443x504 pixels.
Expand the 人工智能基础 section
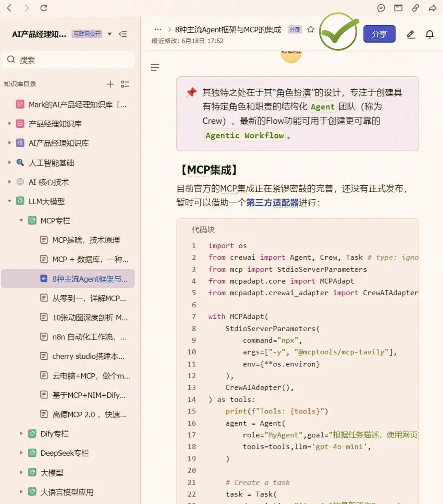click(9, 162)
